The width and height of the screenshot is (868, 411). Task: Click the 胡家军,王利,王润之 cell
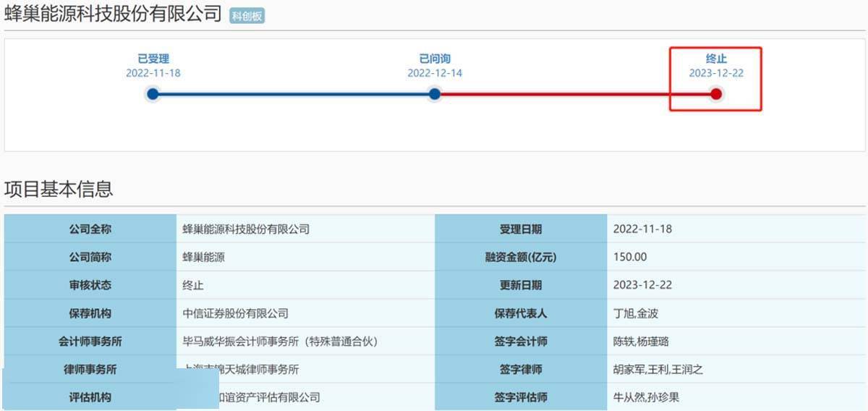[x=737, y=369]
